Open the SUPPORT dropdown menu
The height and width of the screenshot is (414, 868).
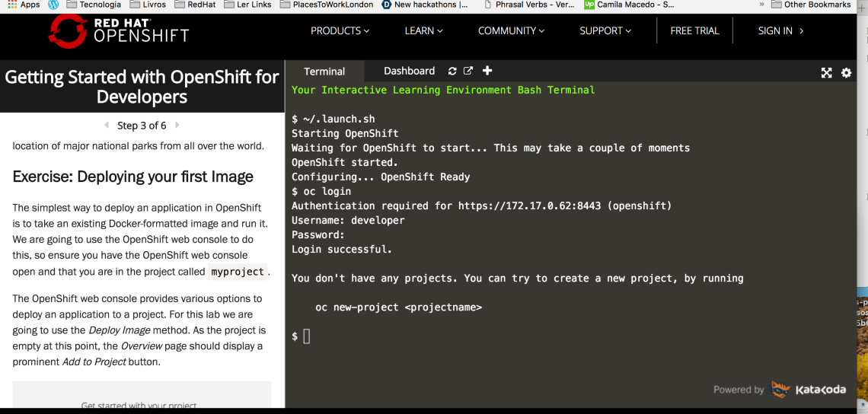click(605, 31)
